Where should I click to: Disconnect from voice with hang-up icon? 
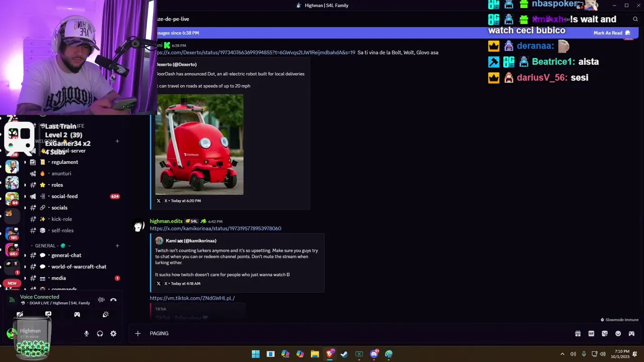(x=113, y=300)
